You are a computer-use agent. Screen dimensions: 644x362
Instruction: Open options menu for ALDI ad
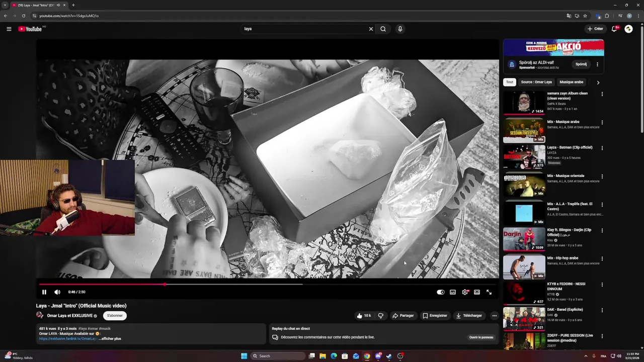pyautogui.click(x=597, y=64)
